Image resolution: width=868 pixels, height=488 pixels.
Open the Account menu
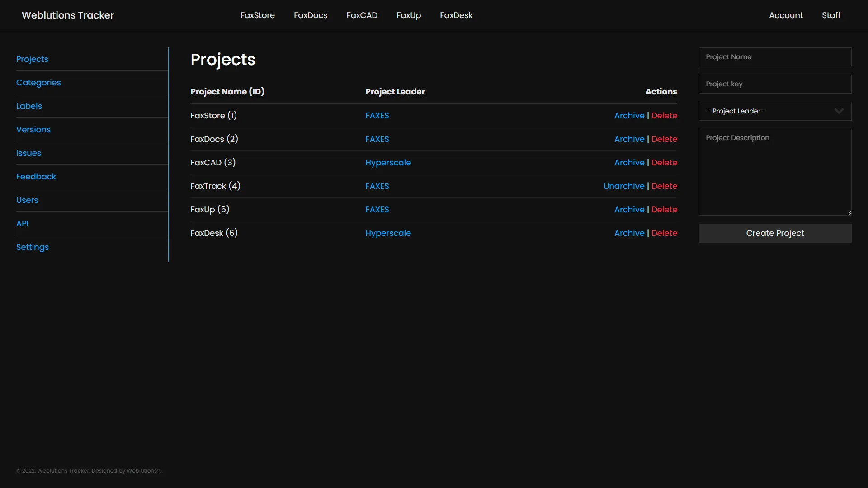tap(786, 15)
